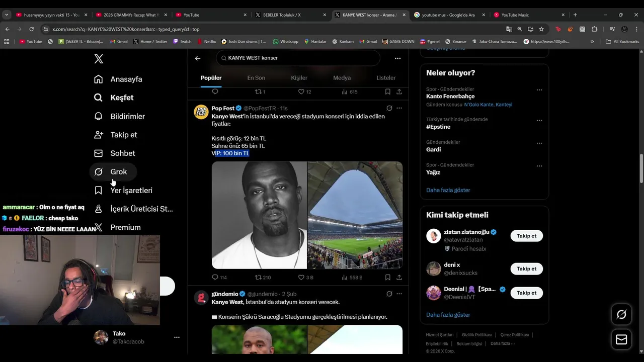This screenshot has width=644, height=362.
Task: Bookmark the Pop Fest post
Action: tap(388, 277)
